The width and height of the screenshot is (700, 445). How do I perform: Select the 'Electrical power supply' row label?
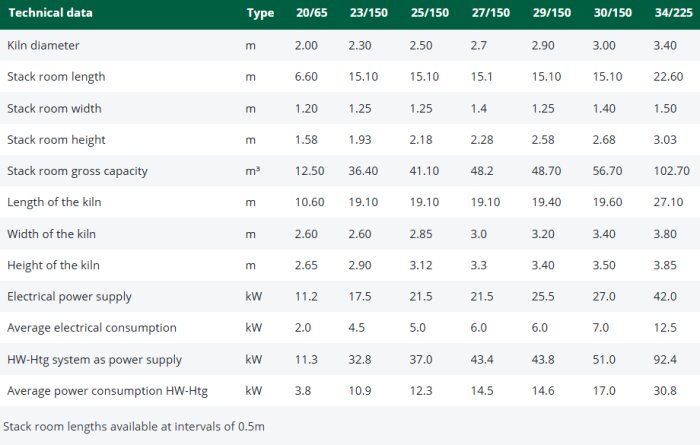(x=69, y=297)
